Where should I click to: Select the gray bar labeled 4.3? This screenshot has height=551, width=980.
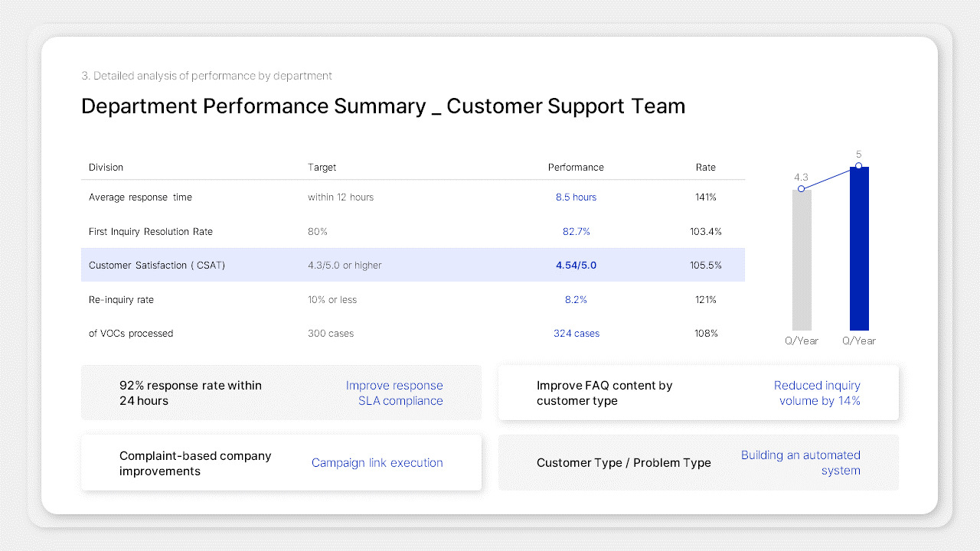(802, 260)
